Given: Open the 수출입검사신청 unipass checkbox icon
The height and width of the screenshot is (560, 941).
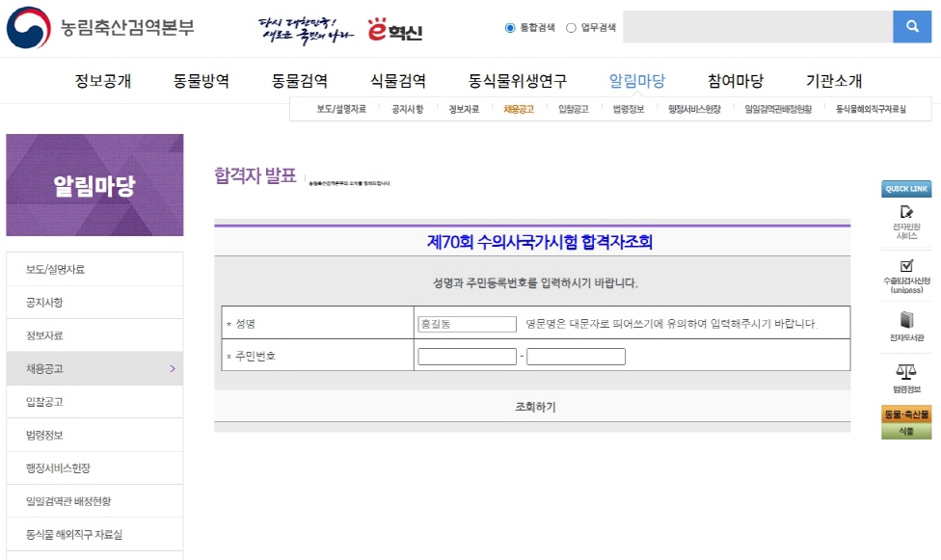Looking at the screenshot, I should pyautogui.click(x=905, y=266).
